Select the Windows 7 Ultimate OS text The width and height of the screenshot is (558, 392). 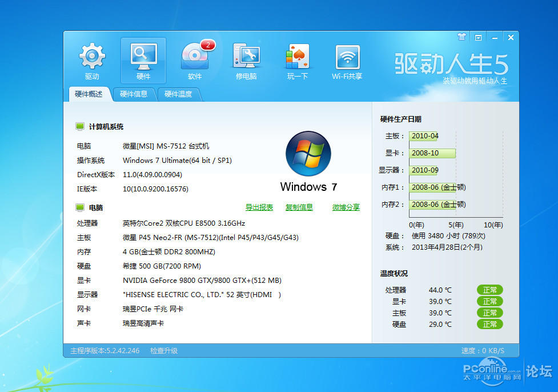(177, 160)
